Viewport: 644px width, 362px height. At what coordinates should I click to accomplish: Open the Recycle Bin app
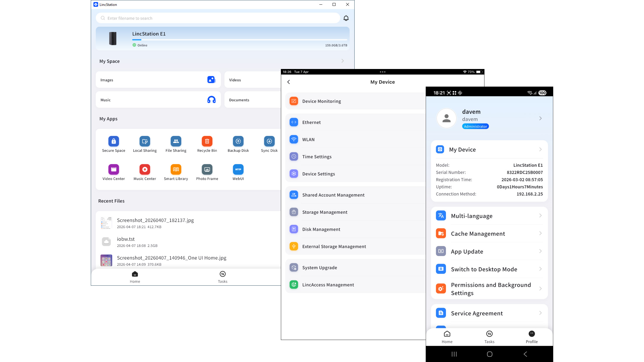[x=207, y=144]
